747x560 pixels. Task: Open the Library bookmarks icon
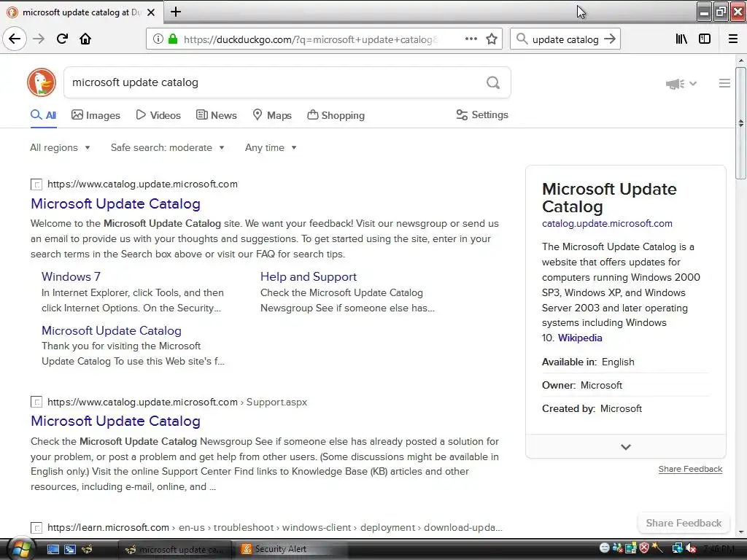[x=681, y=39]
